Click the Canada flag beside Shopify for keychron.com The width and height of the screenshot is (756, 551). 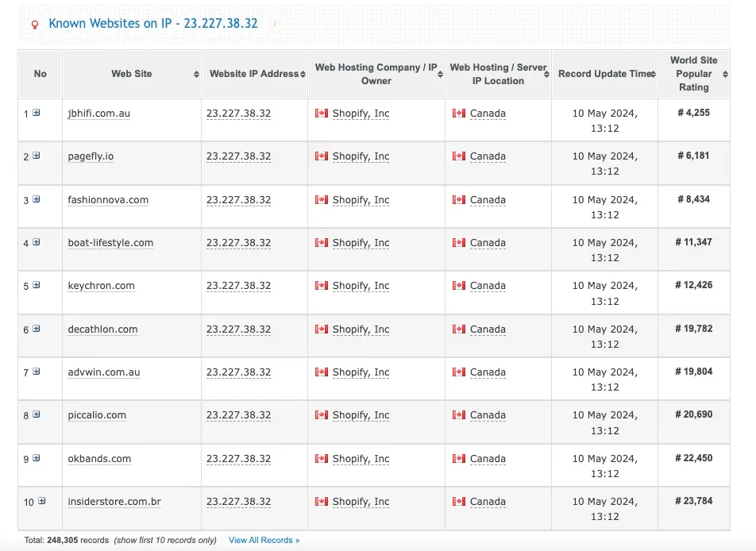click(321, 285)
